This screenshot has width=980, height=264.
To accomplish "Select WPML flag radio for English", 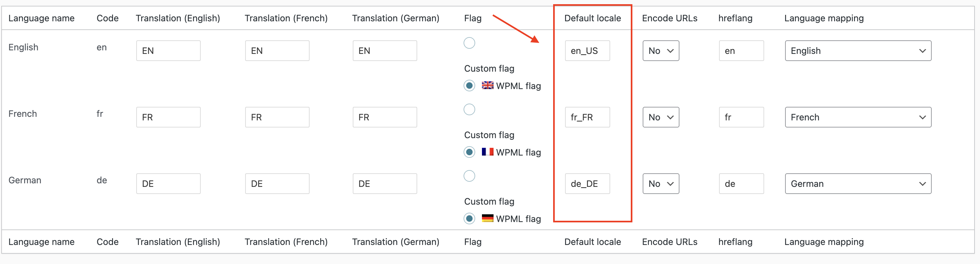I will (x=469, y=86).
